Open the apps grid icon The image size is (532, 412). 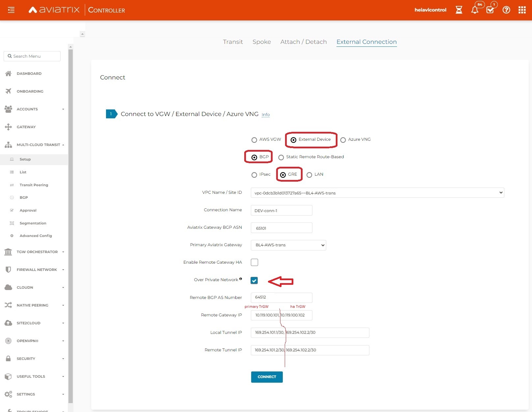522,10
